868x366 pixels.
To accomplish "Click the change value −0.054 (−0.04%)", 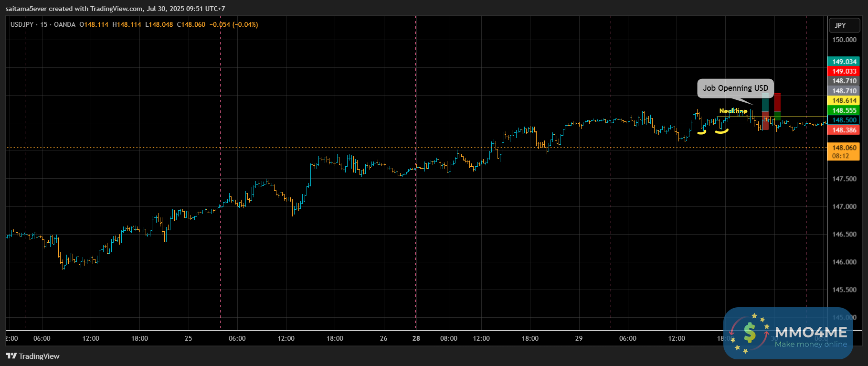I will (233, 24).
